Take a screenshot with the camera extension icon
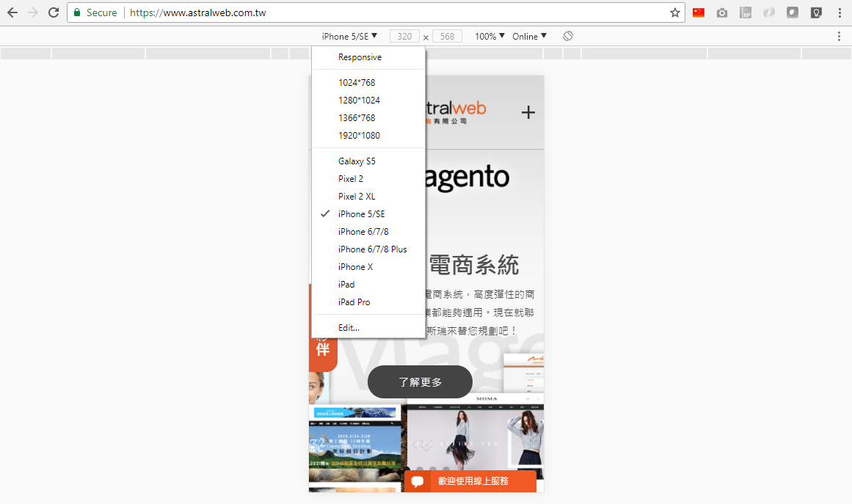852x504 pixels. tap(721, 12)
